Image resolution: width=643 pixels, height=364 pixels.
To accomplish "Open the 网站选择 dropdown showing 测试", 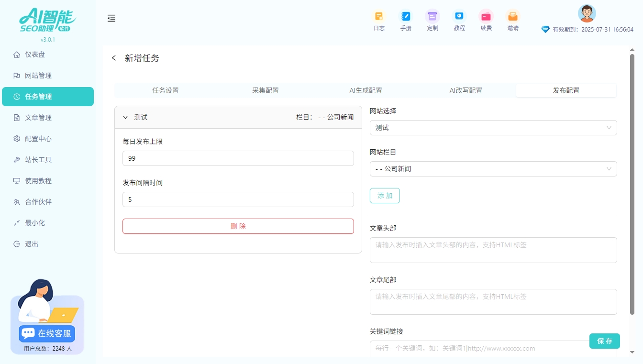I will [x=493, y=128].
